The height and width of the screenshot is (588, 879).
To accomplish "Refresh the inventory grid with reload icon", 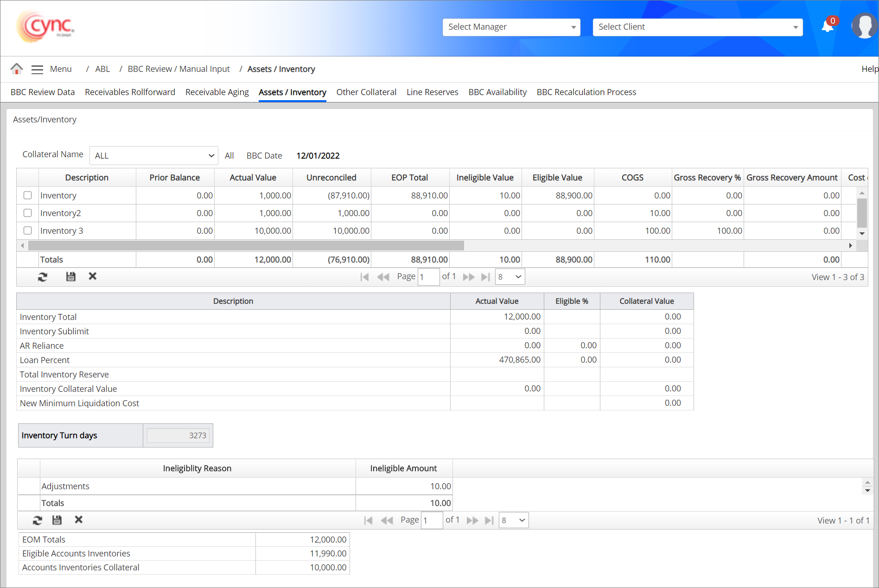I will click(43, 277).
